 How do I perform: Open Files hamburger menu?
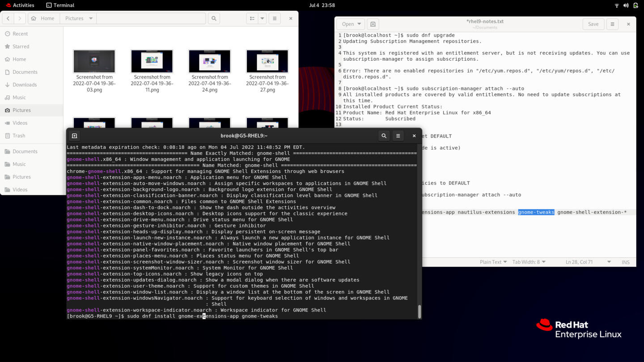tap(275, 18)
